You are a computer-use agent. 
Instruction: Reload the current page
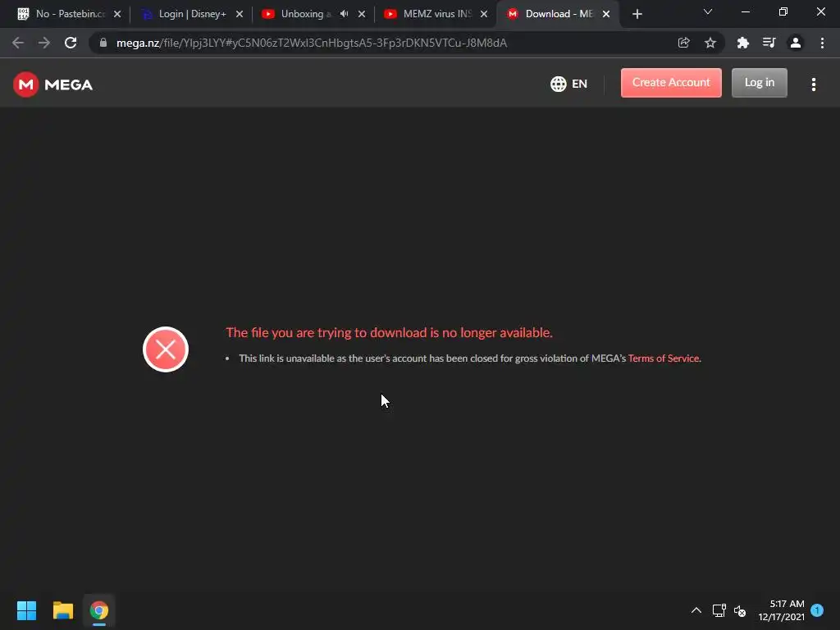click(x=71, y=43)
